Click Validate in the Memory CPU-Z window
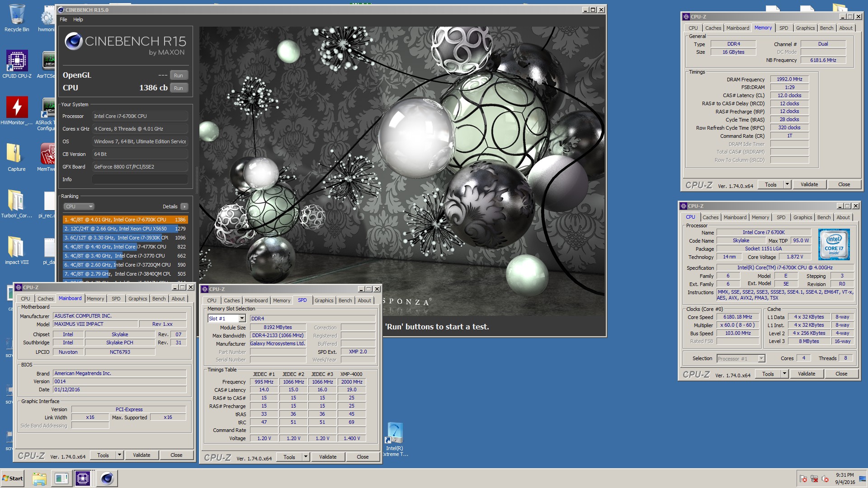Viewport: 868px width, 488px height. 809,184
